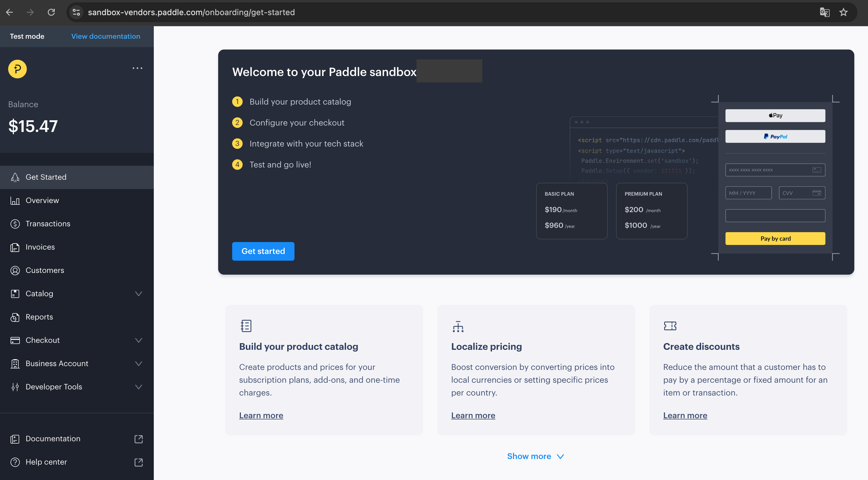Go to Customers in sidebar
Image resolution: width=868 pixels, height=480 pixels.
tap(45, 270)
